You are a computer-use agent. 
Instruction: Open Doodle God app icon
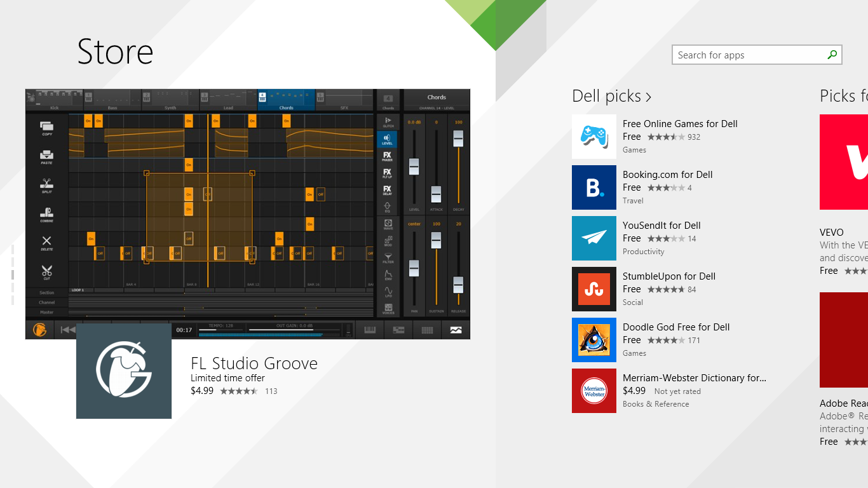click(x=594, y=340)
